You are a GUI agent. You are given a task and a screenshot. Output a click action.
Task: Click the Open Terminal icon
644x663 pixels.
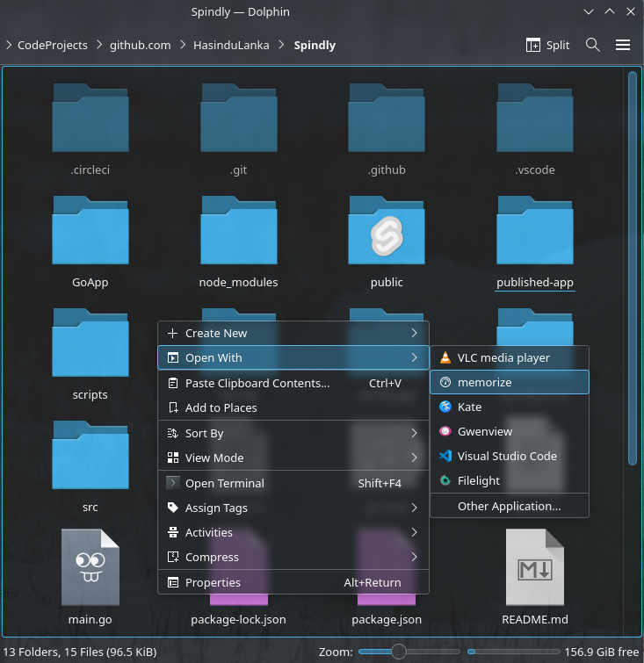point(172,483)
